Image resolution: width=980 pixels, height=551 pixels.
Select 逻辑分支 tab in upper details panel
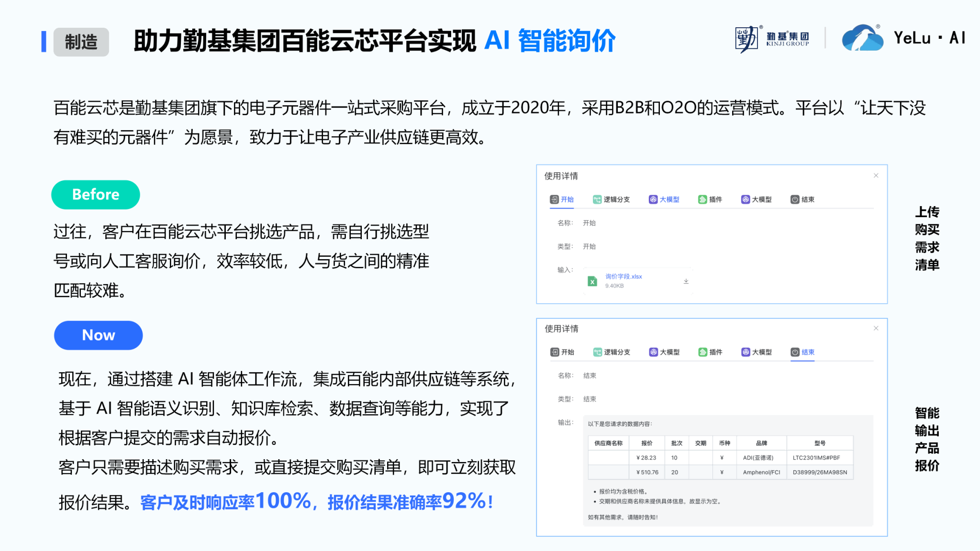point(611,199)
